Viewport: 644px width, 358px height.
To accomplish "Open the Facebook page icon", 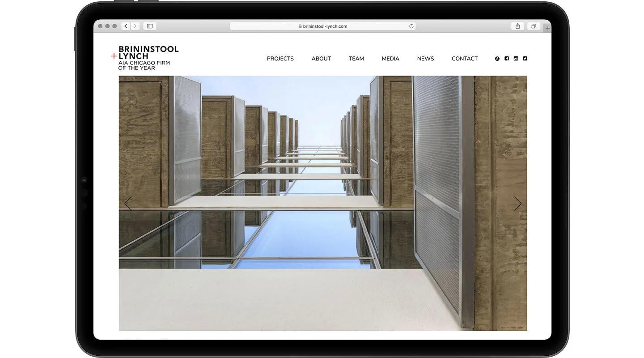I will click(x=507, y=59).
